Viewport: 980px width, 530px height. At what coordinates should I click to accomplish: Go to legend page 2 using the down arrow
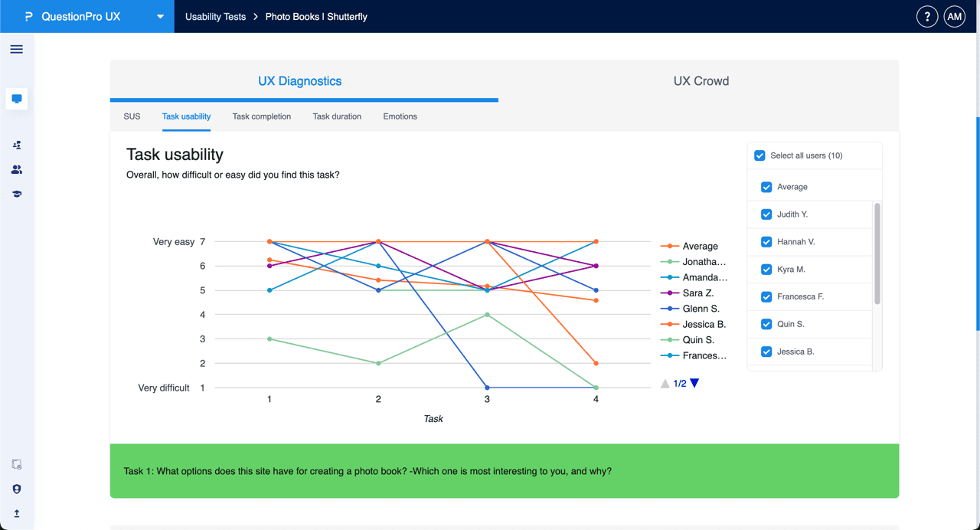(x=694, y=383)
